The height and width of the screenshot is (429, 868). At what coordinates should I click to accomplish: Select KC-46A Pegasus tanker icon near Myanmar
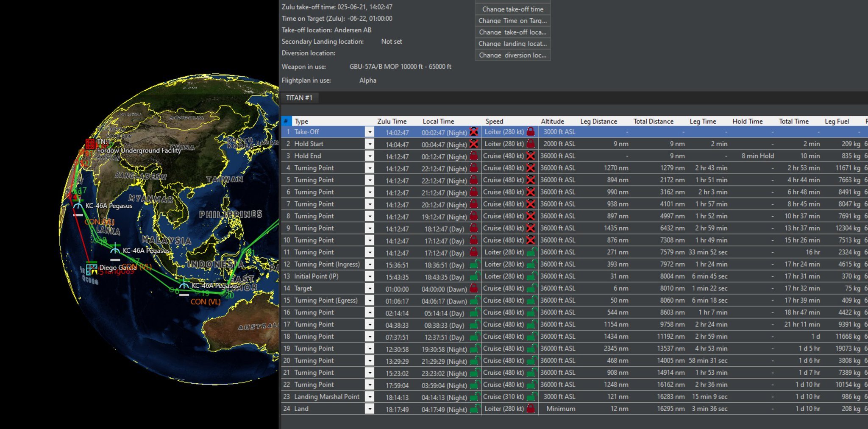coord(78,206)
